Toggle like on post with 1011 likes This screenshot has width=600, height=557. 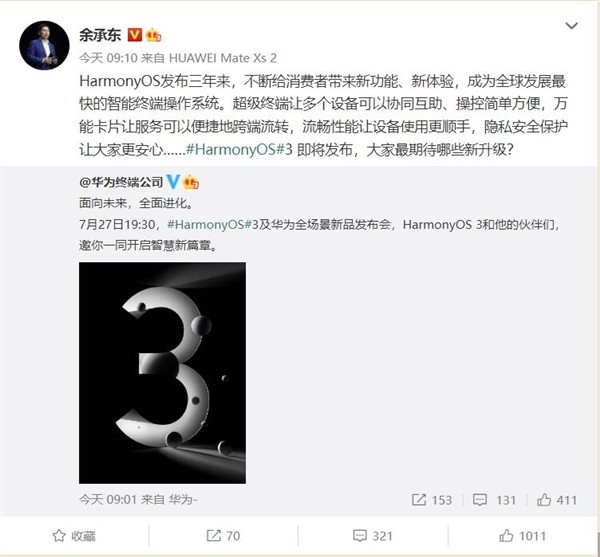tap(522, 536)
